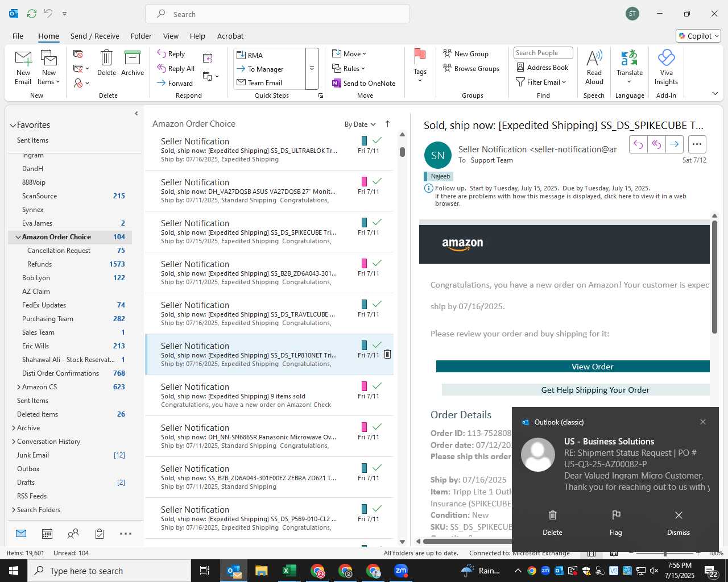Expand the Conversation History folder
This screenshot has height=582, width=728.
click(x=14, y=442)
